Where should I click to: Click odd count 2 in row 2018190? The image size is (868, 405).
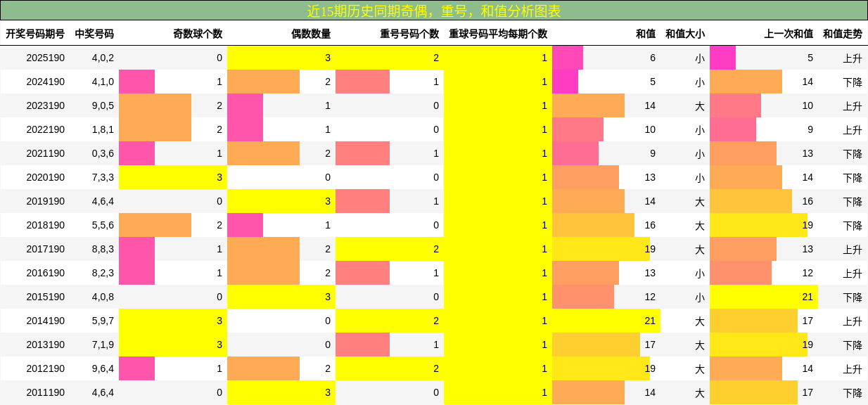click(219, 225)
